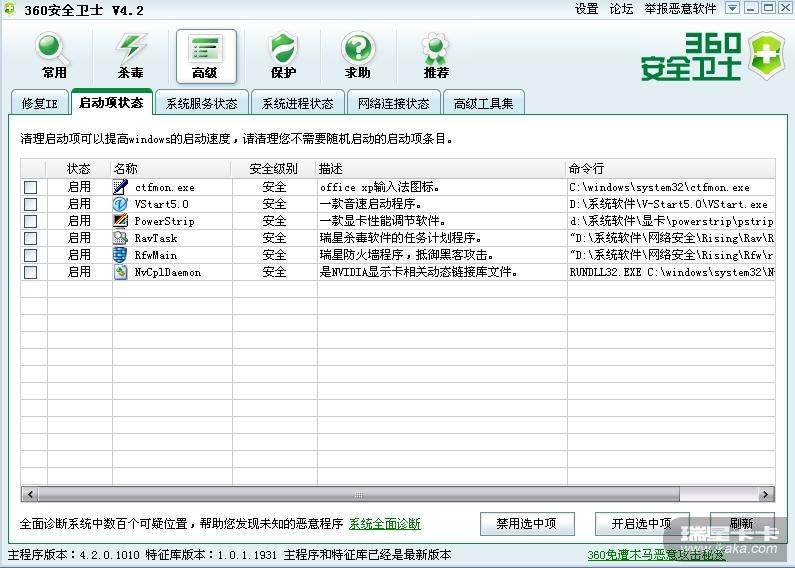Viewport: 795px width, 568px height.
Task: Click the horizontal scrollbar right arrow
Action: pyautogui.click(x=766, y=494)
